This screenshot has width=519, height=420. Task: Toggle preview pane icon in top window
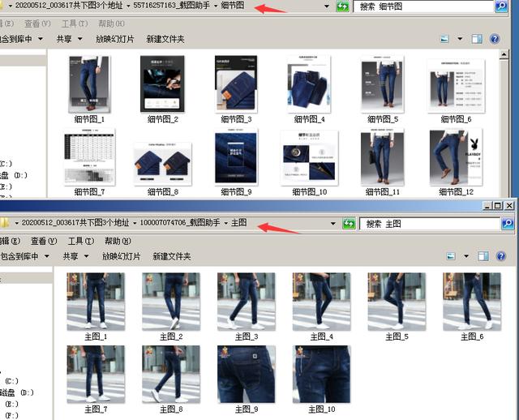pos(477,39)
